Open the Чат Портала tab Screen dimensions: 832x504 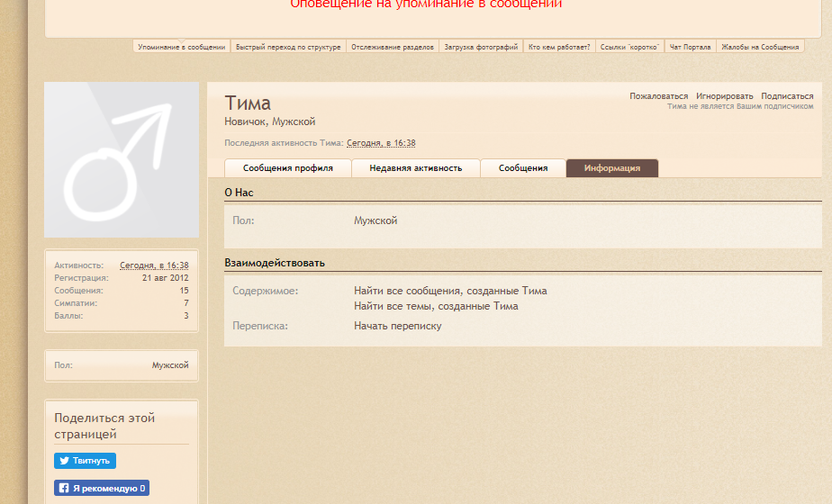click(x=690, y=47)
